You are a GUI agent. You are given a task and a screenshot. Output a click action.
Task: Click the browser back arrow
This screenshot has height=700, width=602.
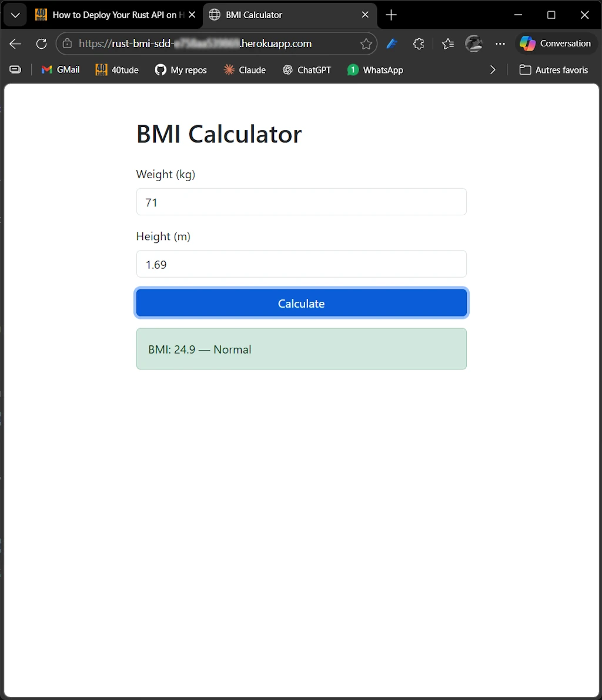(x=16, y=44)
